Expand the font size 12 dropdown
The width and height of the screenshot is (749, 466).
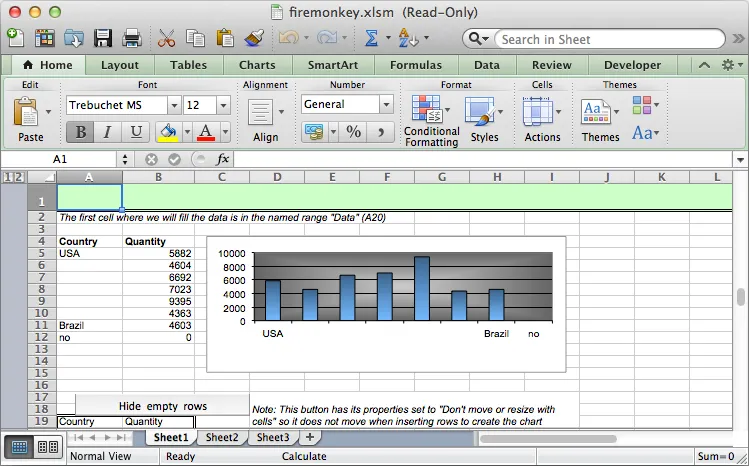(x=222, y=105)
